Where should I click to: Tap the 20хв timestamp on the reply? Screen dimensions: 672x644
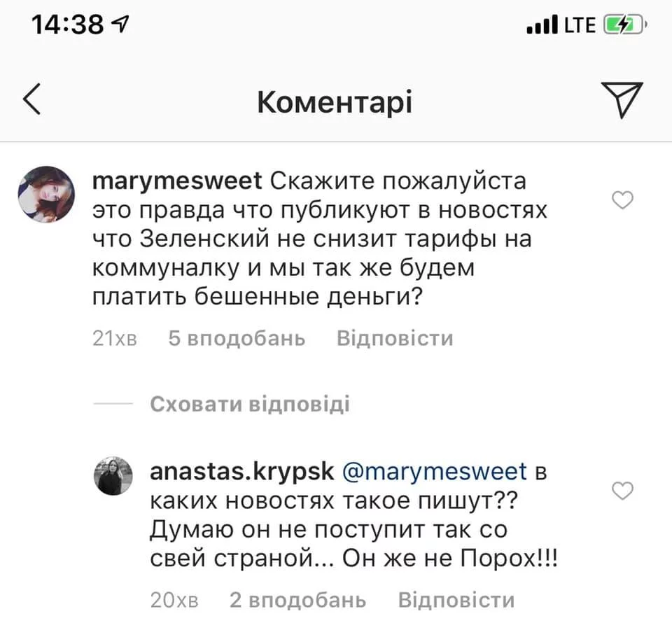coord(175,600)
